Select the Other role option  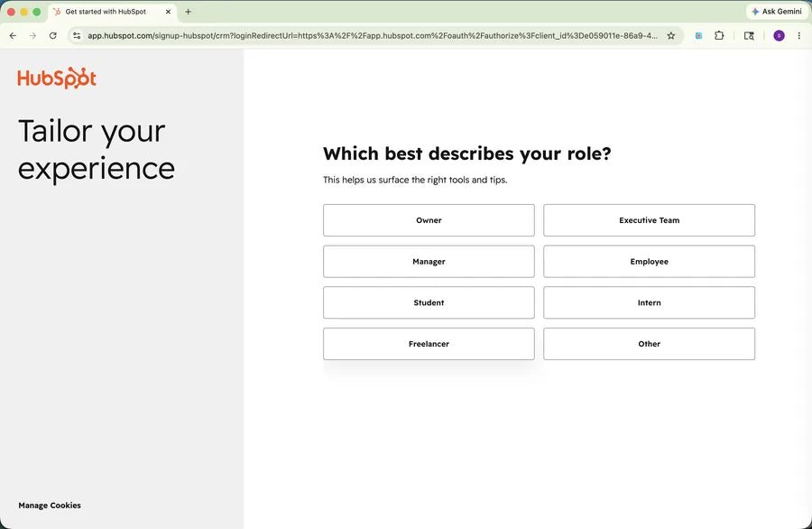click(649, 344)
